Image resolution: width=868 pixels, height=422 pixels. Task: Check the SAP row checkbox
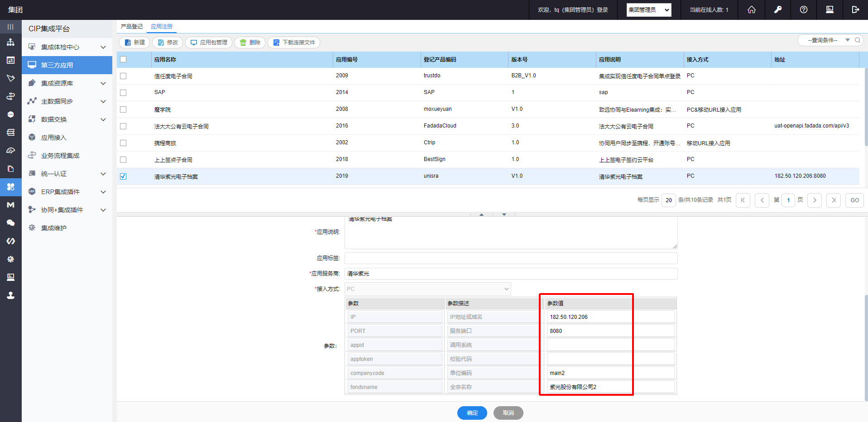pyautogui.click(x=123, y=93)
